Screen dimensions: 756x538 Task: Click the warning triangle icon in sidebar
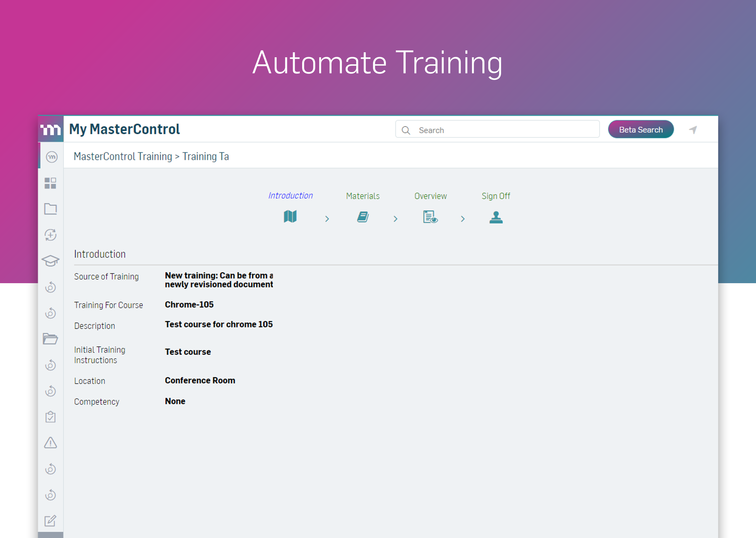[51, 443]
